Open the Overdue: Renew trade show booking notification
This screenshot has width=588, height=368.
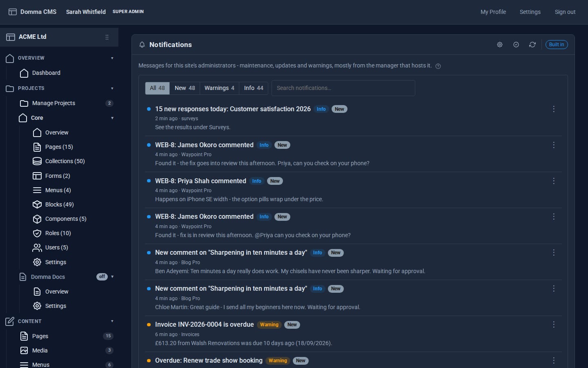[209, 361]
